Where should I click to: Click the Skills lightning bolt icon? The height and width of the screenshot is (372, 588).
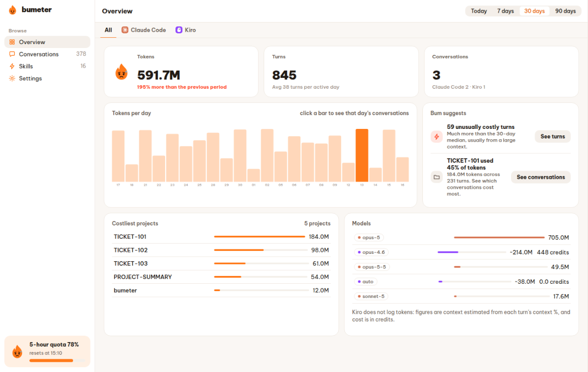[x=12, y=66]
